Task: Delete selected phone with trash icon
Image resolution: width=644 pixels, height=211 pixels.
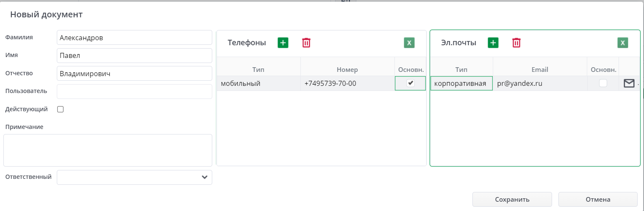Action: (x=306, y=43)
